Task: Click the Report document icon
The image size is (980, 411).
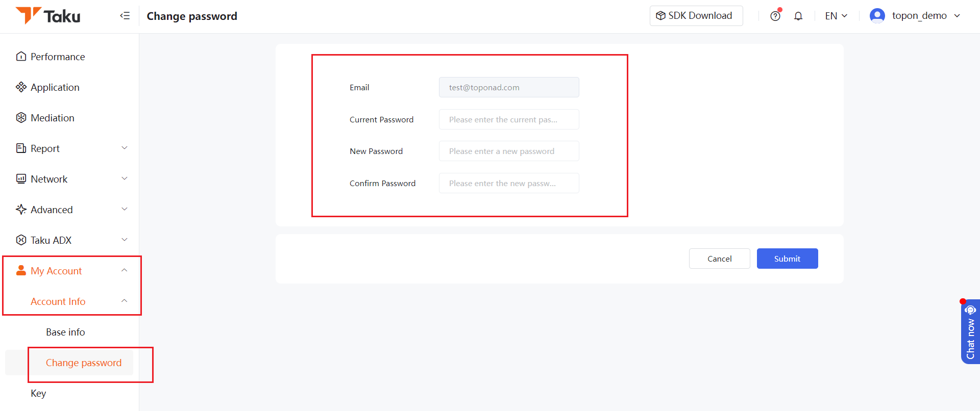Action: 21,148
